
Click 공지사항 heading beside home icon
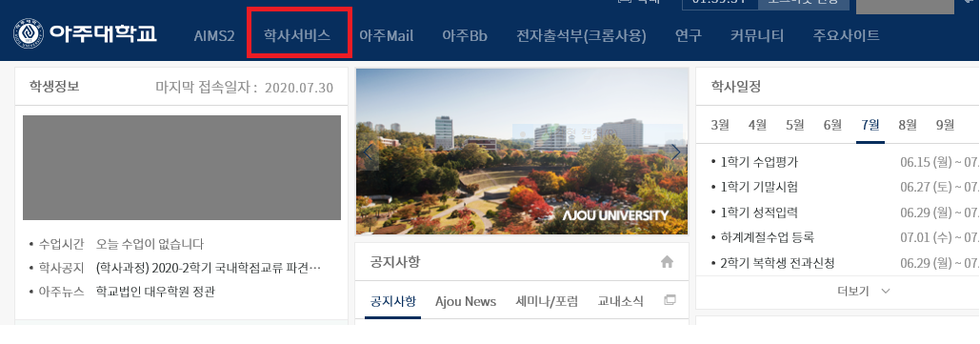point(395,261)
